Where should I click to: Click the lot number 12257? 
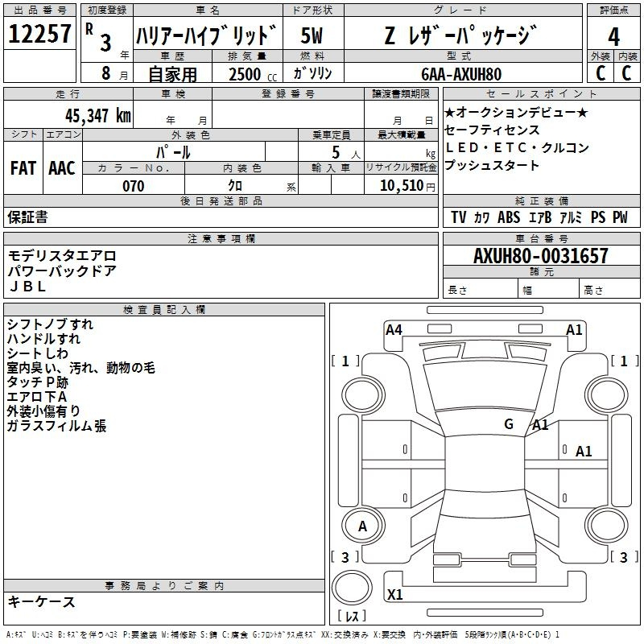click(x=40, y=35)
